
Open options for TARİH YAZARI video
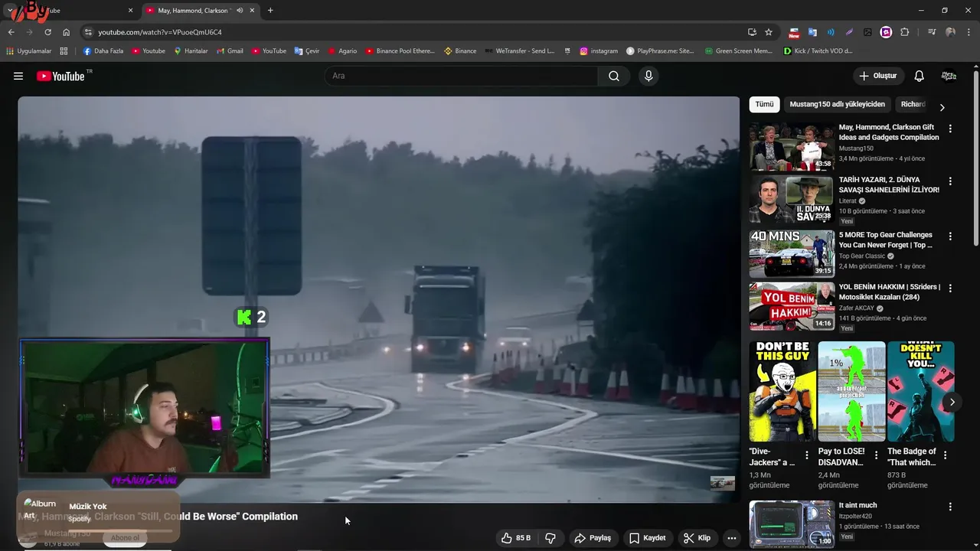[950, 181]
